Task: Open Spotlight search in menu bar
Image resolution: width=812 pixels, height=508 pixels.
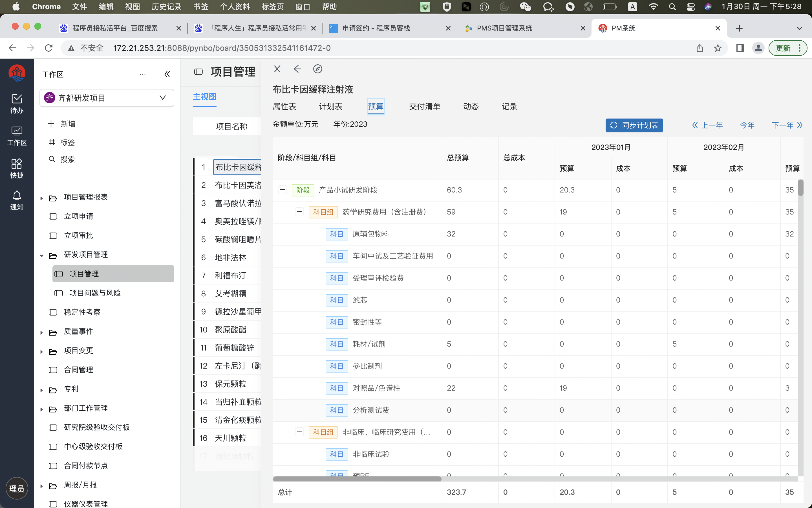Action: 672,7
